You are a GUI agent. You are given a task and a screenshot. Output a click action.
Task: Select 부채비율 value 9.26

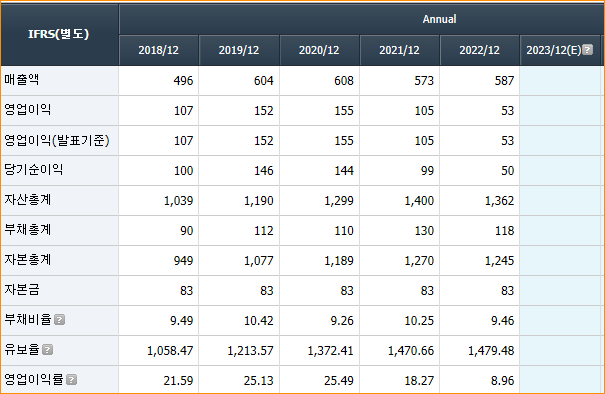(x=342, y=321)
